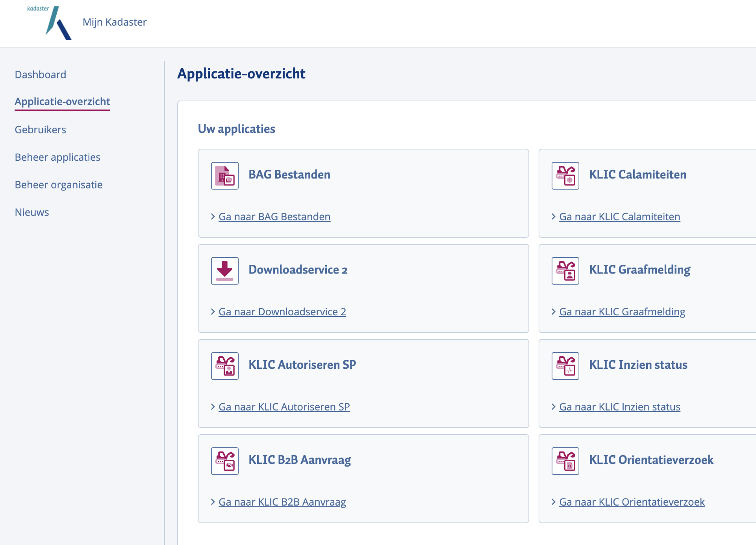Image resolution: width=756 pixels, height=545 pixels.
Task: Click the BAG Bestanden app icon
Action: [225, 176]
